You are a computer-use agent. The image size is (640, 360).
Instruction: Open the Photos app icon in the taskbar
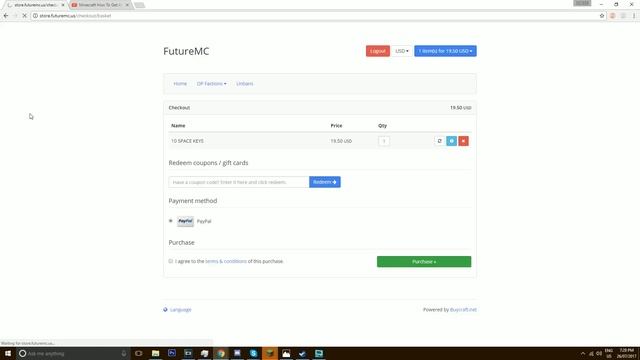click(286, 353)
